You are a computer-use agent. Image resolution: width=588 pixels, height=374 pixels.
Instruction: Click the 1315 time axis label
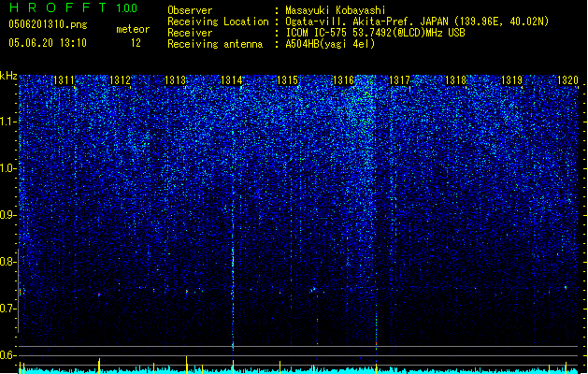point(288,80)
